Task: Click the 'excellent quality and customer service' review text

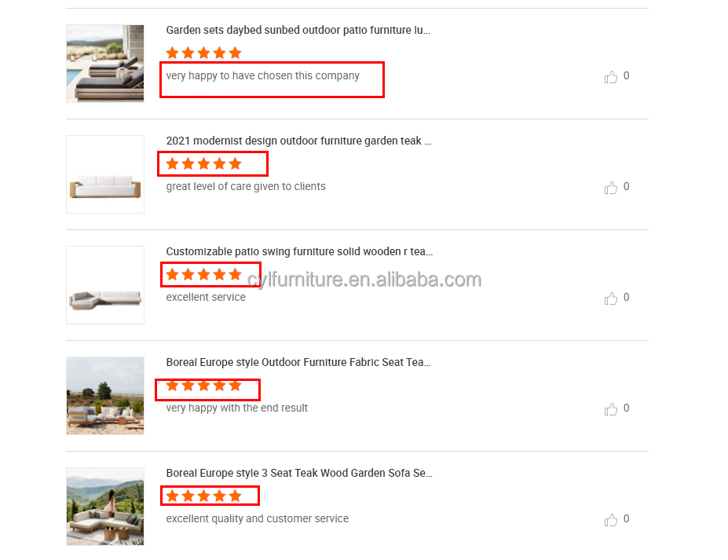Action: 258,518
